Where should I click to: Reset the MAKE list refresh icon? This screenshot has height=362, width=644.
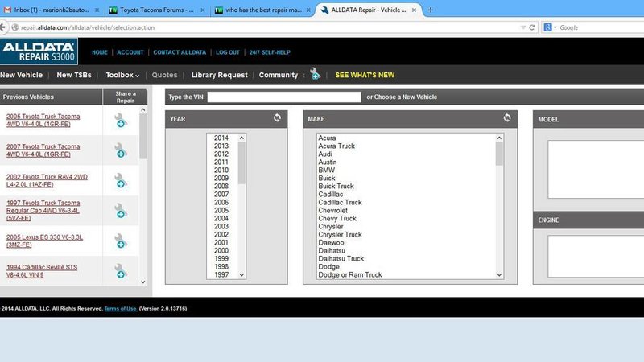click(x=507, y=118)
